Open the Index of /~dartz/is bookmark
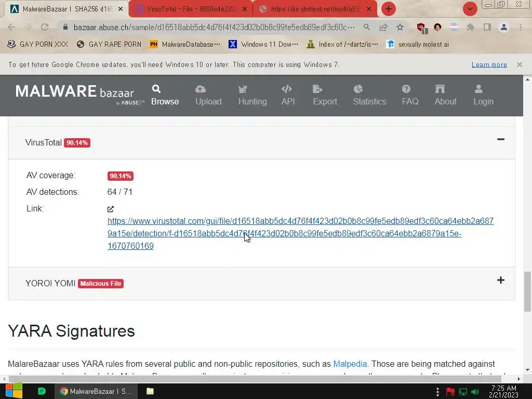Image resolution: width=532 pixels, height=399 pixels. [342, 44]
